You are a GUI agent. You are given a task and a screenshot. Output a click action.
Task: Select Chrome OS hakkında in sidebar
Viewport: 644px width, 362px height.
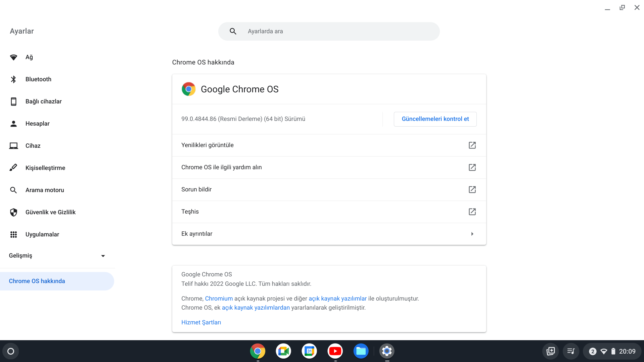(57, 281)
